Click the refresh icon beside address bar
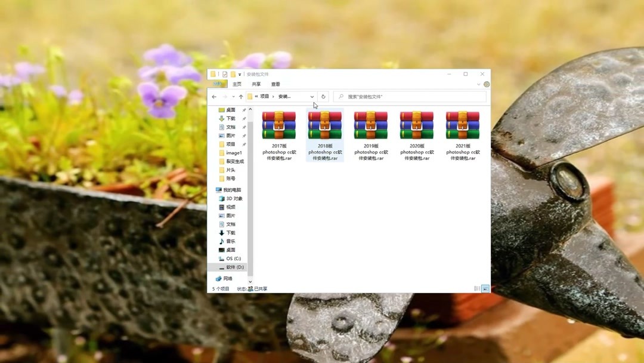Screen dimensions: 644x363 click(x=323, y=96)
